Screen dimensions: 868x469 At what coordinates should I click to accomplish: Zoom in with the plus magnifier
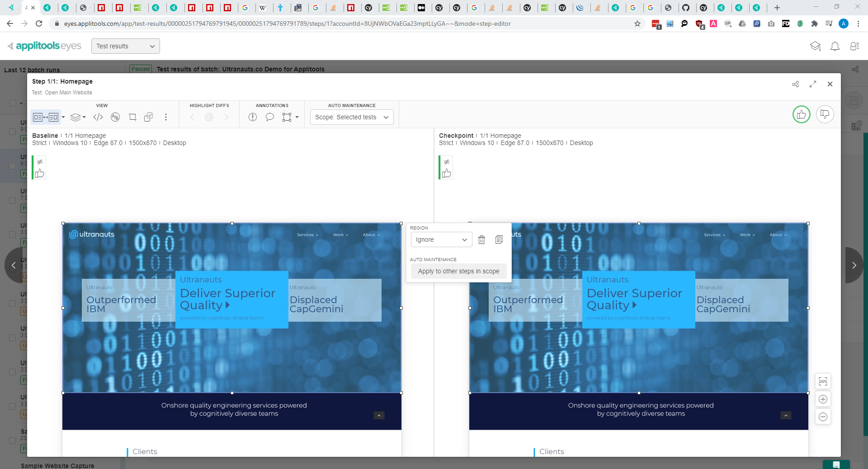[823, 399]
